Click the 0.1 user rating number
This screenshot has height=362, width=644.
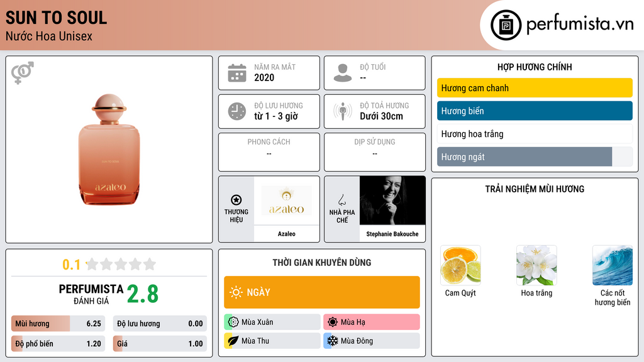(71, 265)
